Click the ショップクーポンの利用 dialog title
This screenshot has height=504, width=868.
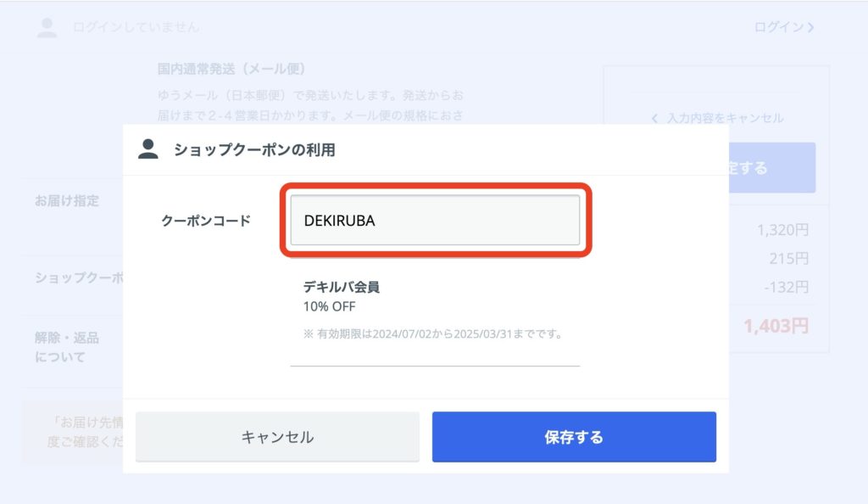tap(254, 149)
